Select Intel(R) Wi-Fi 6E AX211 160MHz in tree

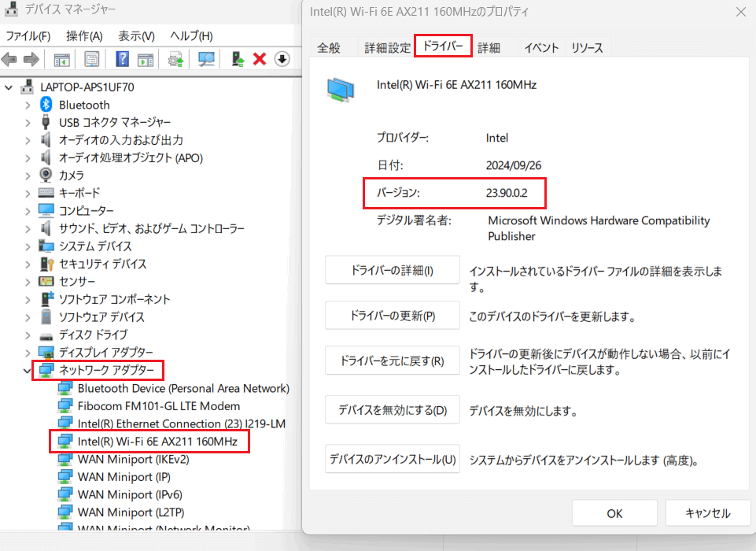(x=157, y=441)
